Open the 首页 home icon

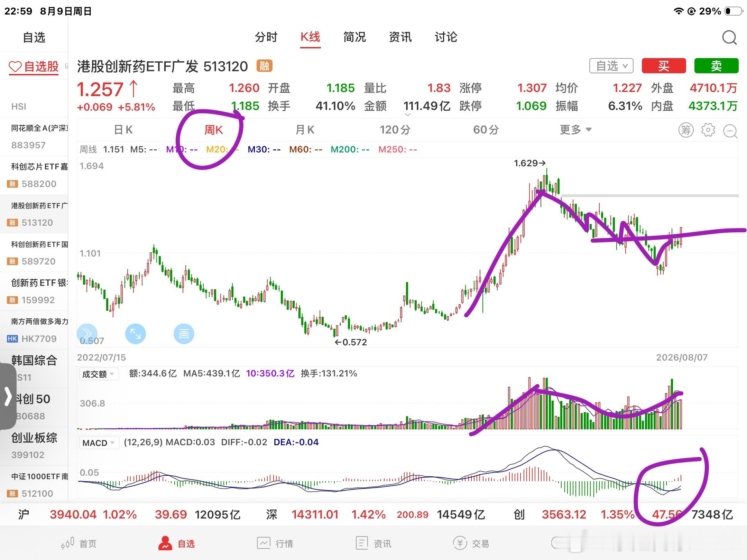point(68,543)
